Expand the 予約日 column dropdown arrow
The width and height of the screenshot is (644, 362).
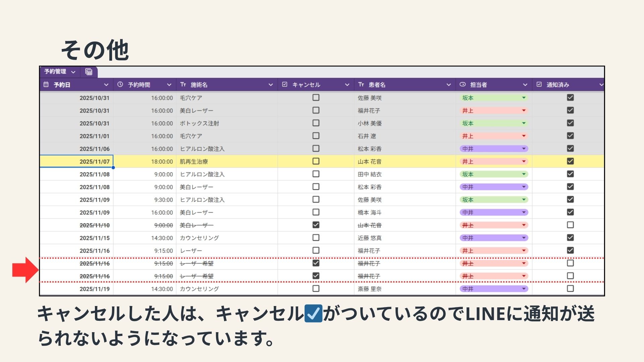point(106,85)
